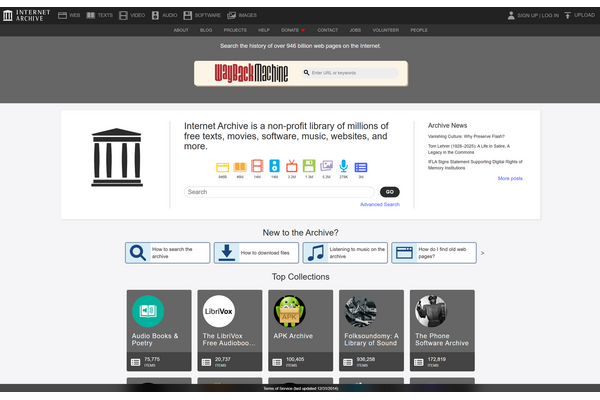Open the People link
Viewport: 600px width, 400px height.
[x=419, y=30]
